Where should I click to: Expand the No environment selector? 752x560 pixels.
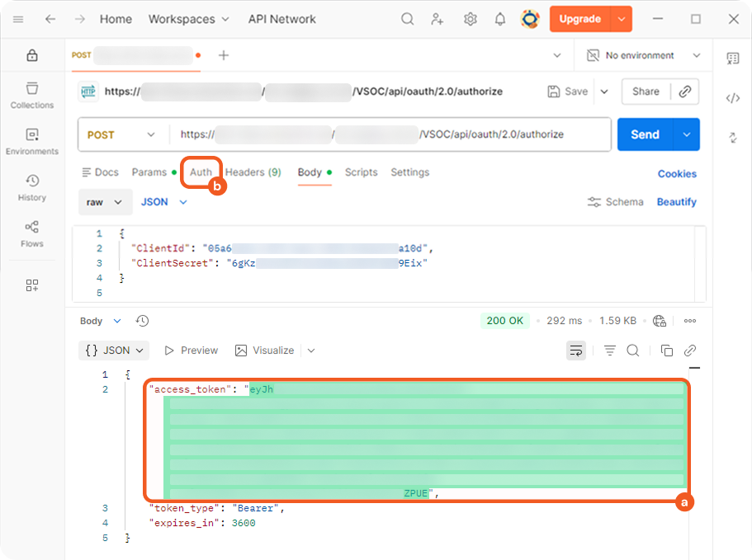click(643, 55)
